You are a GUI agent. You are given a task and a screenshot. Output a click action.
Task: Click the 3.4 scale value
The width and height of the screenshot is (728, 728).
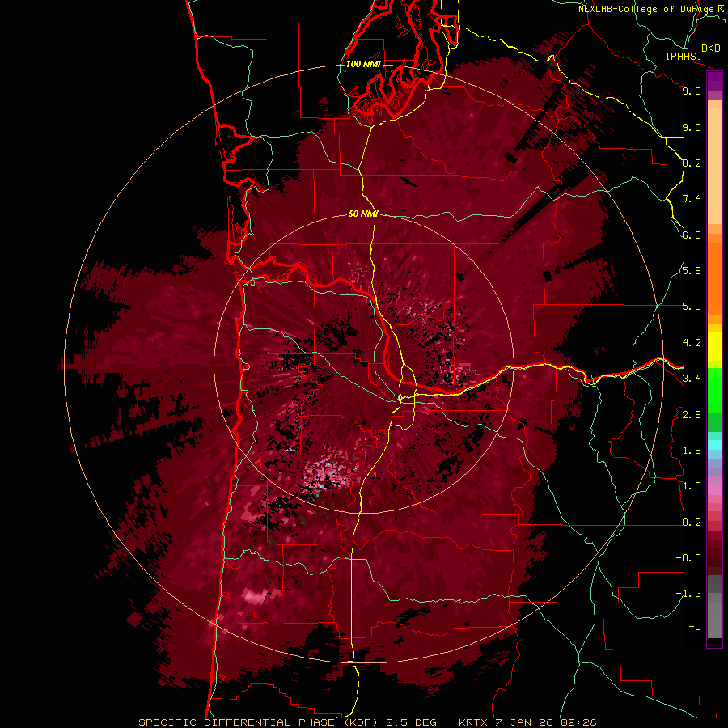pyautogui.click(x=692, y=379)
